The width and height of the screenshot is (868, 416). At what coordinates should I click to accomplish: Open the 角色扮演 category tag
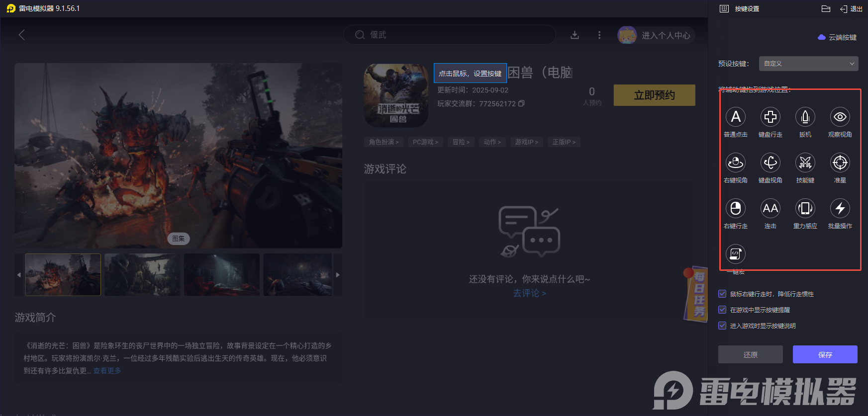tap(384, 142)
